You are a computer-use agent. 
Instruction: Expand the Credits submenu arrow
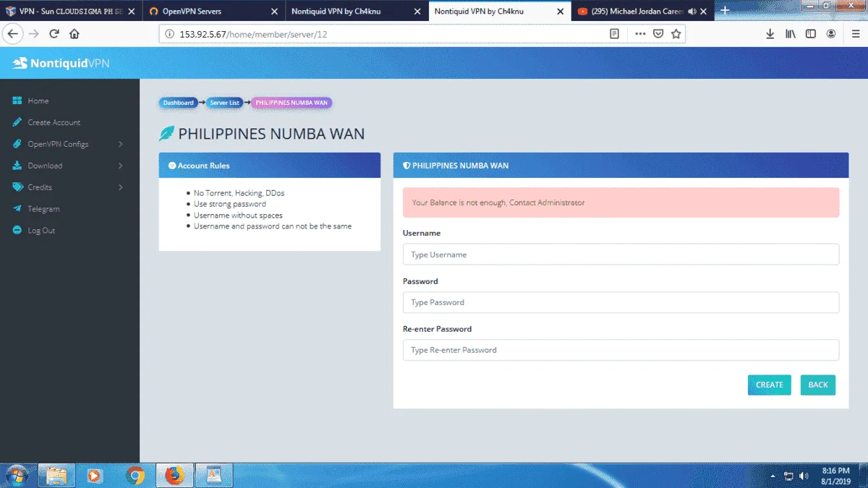pyautogui.click(x=121, y=188)
